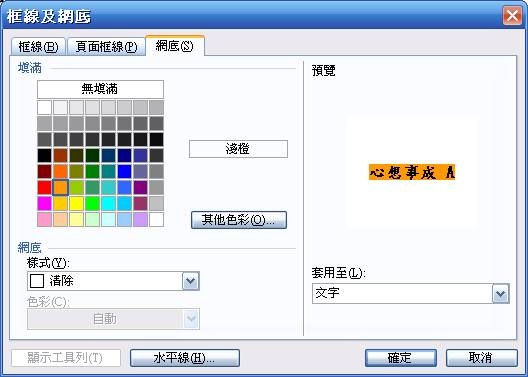Cancel the dialog with 取消
Screen dimensions: 528x377
coord(482,358)
